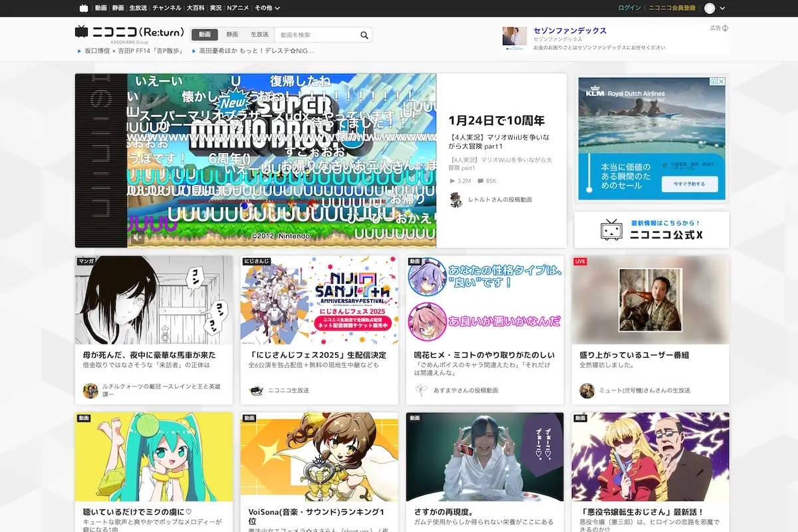Viewport: 798px width, 532px height.
Task: Click ミュート(弐号機) broadcaster avatar
Action: (x=587, y=390)
